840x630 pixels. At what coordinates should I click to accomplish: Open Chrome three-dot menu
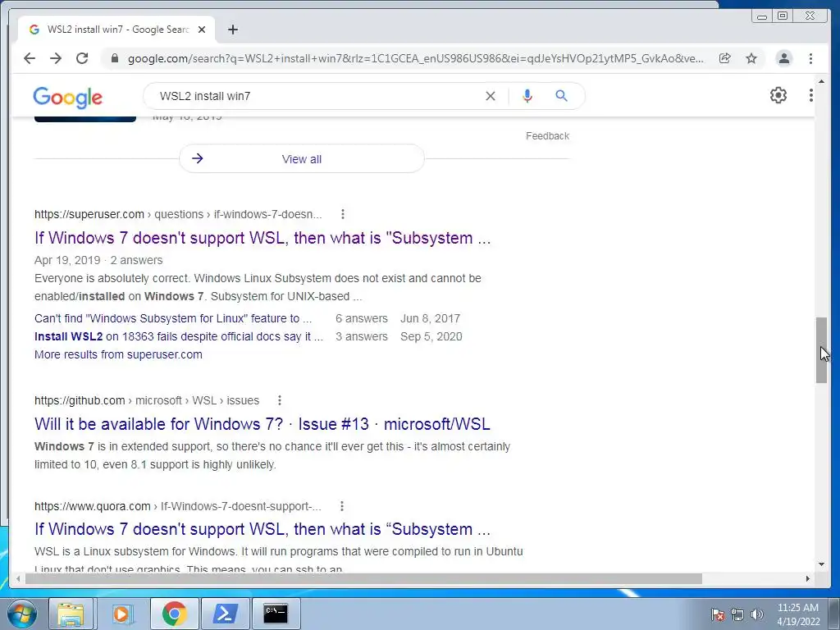click(810, 58)
